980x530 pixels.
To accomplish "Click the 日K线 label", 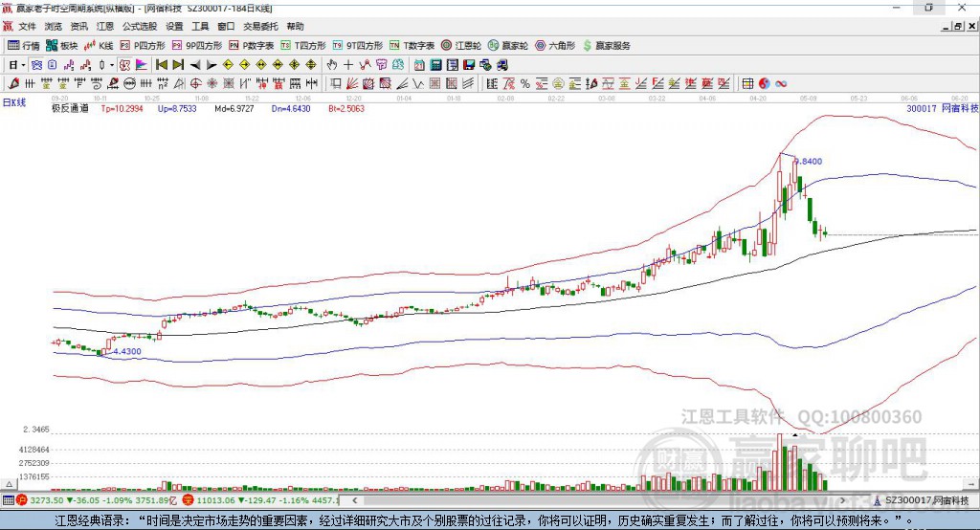I will pos(14,102).
